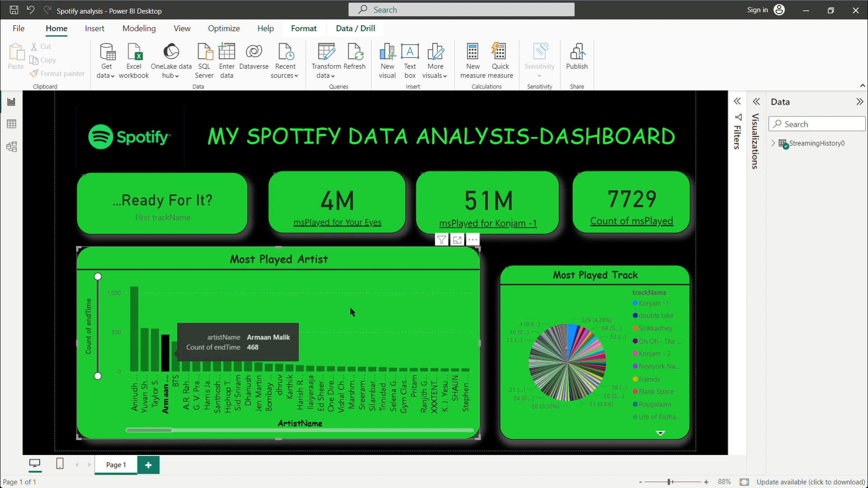Switch to Model view
Image resolution: width=868 pixels, height=488 pixels.
(x=11, y=147)
